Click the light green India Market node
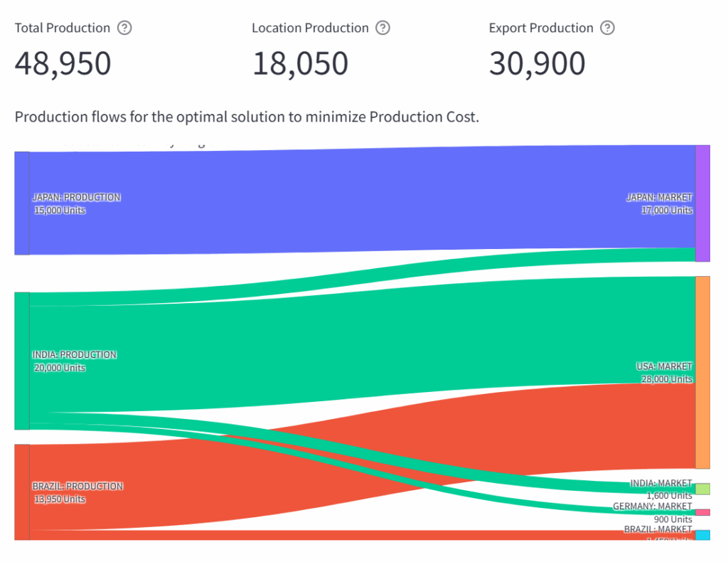 (x=702, y=489)
